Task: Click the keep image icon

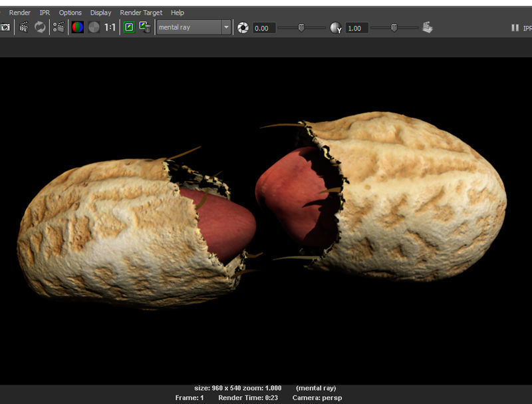Action: (129, 27)
